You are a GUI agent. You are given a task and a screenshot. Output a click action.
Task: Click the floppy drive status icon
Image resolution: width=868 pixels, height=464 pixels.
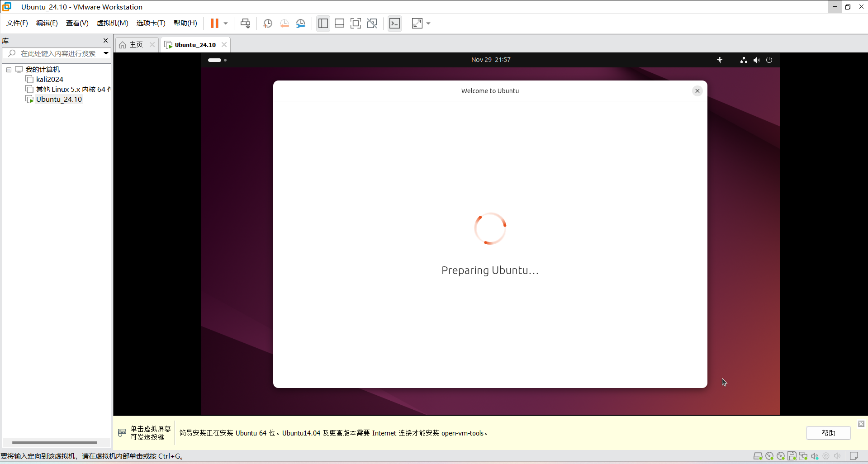(792, 456)
